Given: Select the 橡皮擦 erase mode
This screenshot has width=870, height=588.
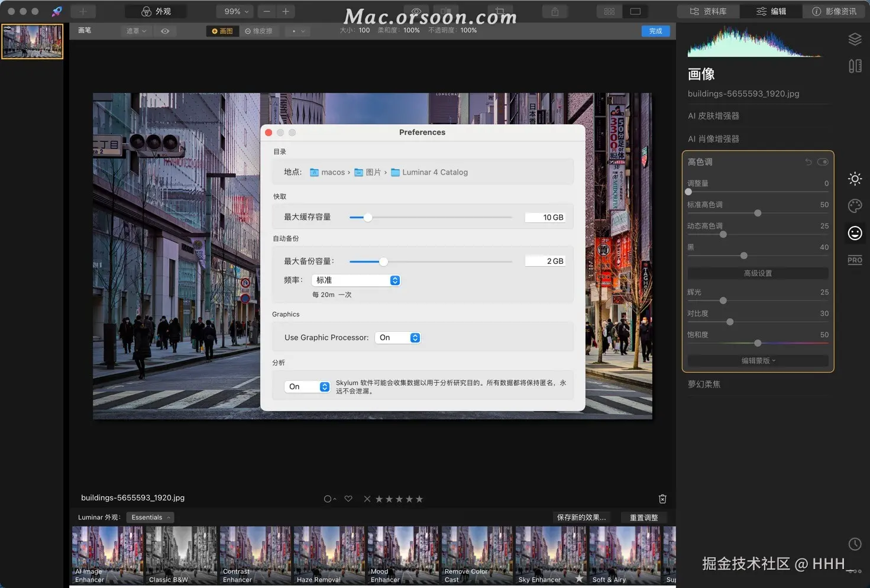Looking at the screenshot, I should (258, 31).
